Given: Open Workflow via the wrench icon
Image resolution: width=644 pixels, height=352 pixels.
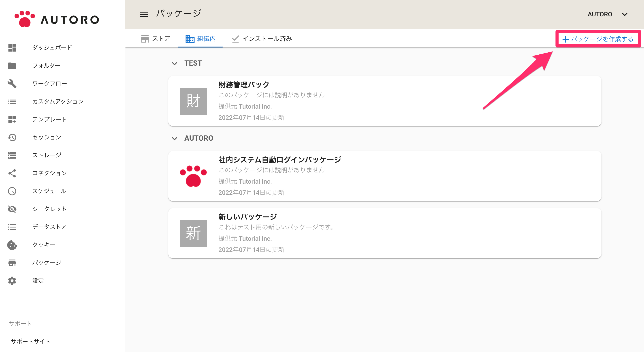Looking at the screenshot, I should pyautogui.click(x=12, y=84).
